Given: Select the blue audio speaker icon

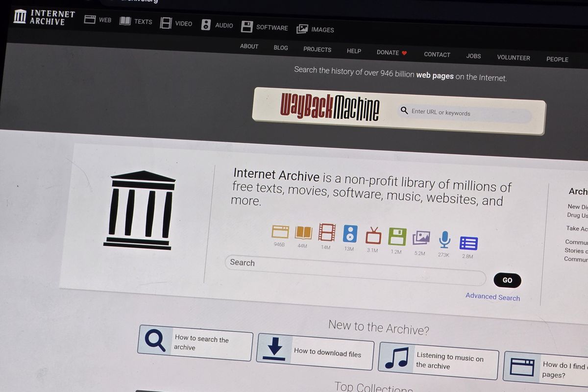Looking at the screenshot, I should pyautogui.click(x=350, y=234).
